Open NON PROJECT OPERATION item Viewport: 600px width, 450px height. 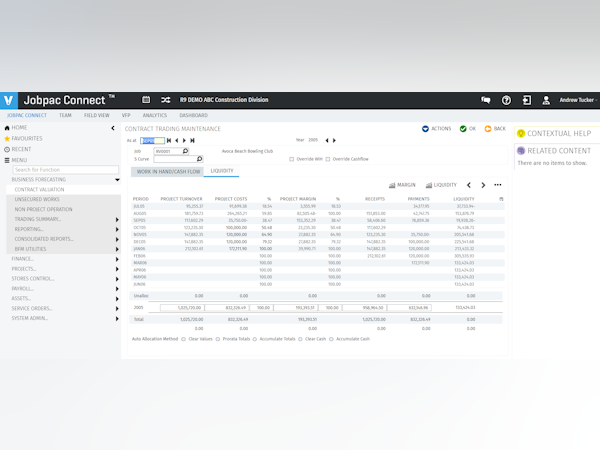pos(64,209)
